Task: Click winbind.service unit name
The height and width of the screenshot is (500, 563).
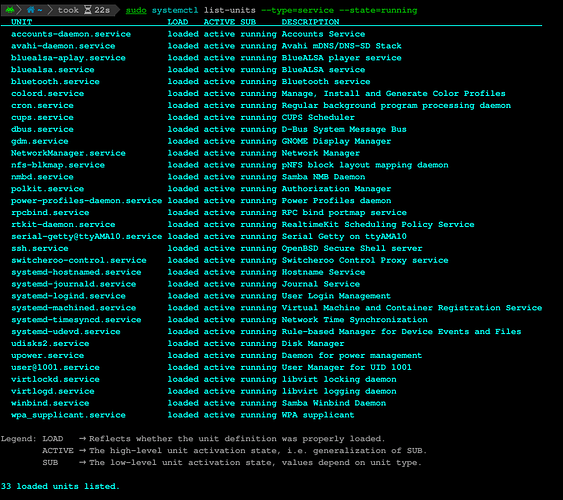Action: [50, 403]
